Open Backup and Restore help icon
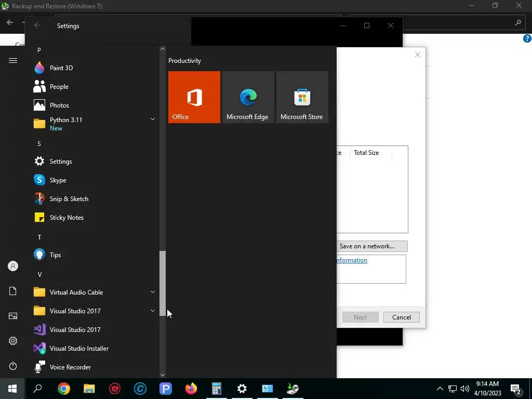Viewport: 532px width, 399px height. click(527, 38)
